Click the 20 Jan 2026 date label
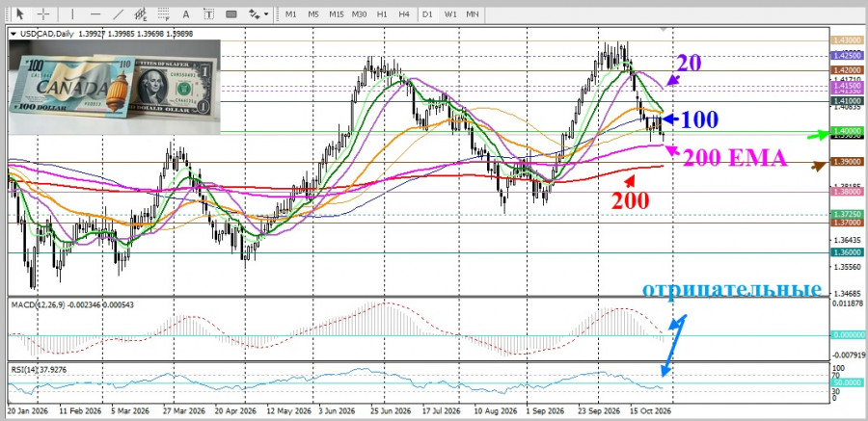The height and width of the screenshot is (421, 868). tap(29, 412)
